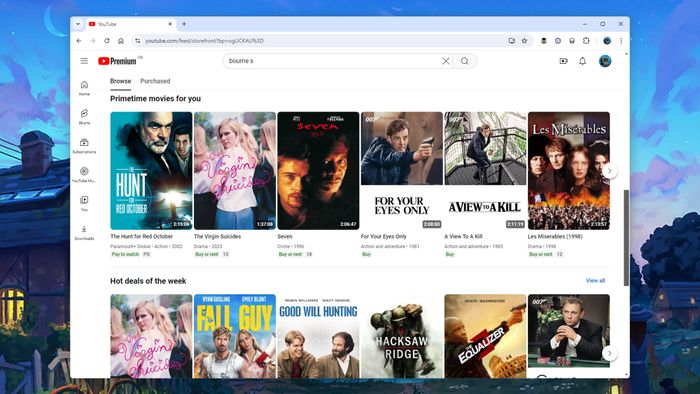Click the Chrome profile avatar in the toolbar
Viewport: 700px width, 394px height.
tap(607, 41)
